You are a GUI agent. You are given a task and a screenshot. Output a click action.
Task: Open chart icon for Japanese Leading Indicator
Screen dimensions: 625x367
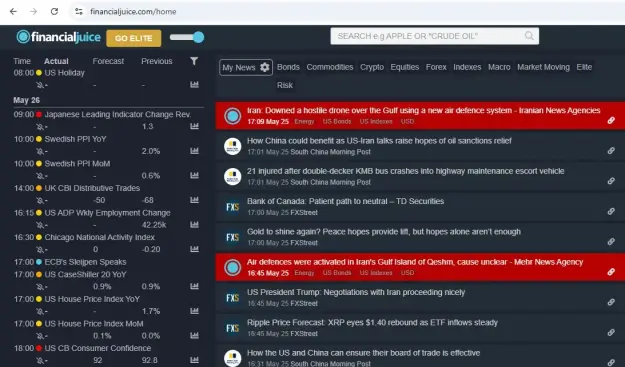click(194, 126)
